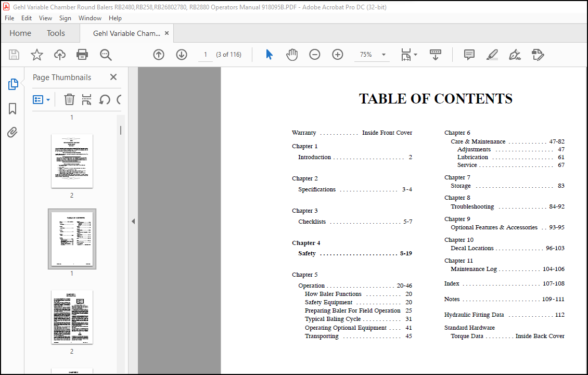
Task: Click the Storage contents entry
Action: coord(507,186)
